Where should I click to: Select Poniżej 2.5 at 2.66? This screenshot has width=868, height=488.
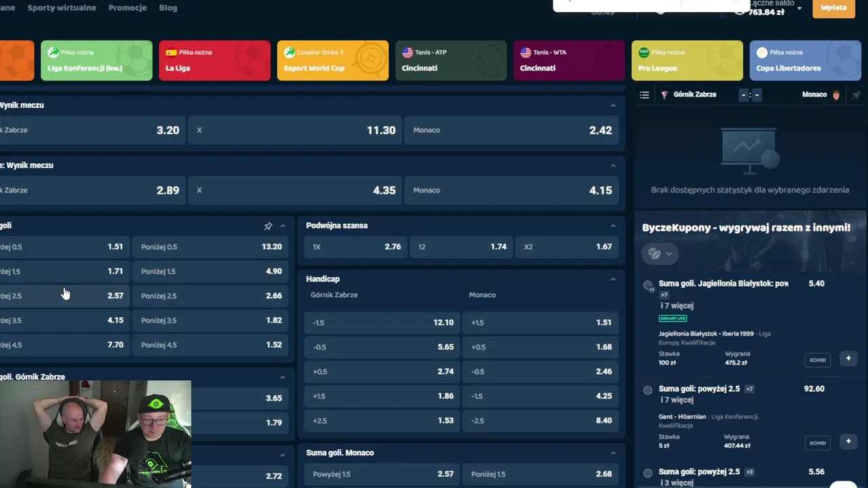click(210, 296)
